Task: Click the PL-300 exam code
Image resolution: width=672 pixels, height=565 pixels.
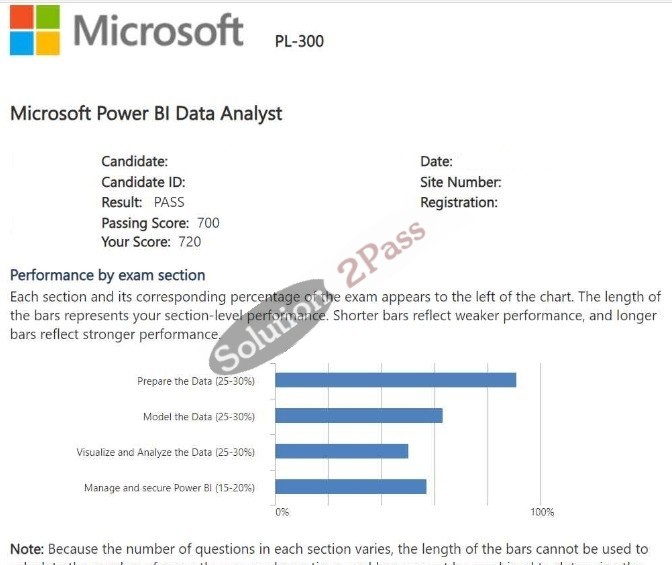Action: [299, 41]
